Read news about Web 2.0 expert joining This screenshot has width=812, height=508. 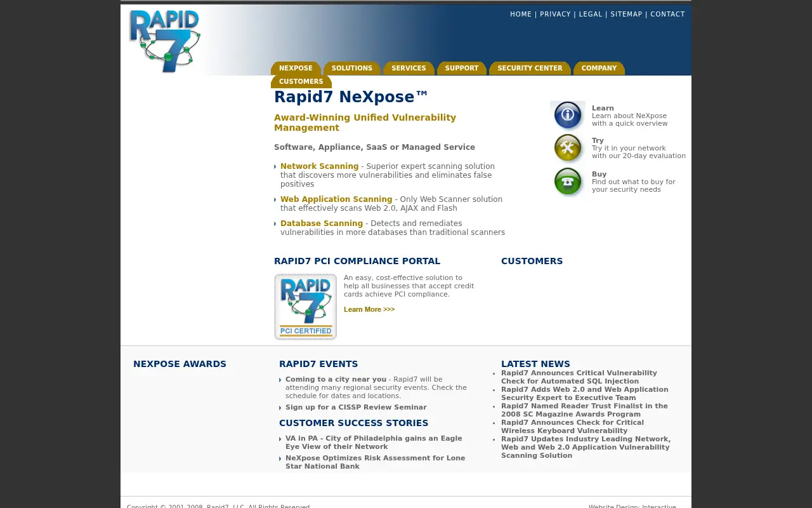pos(584,394)
